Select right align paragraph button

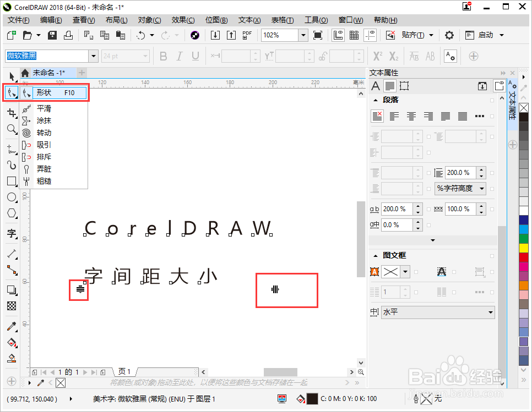point(428,116)
